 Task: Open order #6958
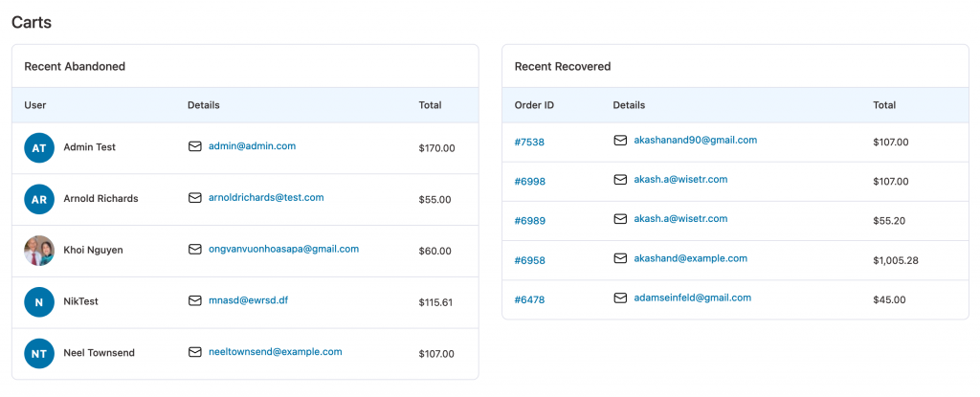tap(530, 260)
